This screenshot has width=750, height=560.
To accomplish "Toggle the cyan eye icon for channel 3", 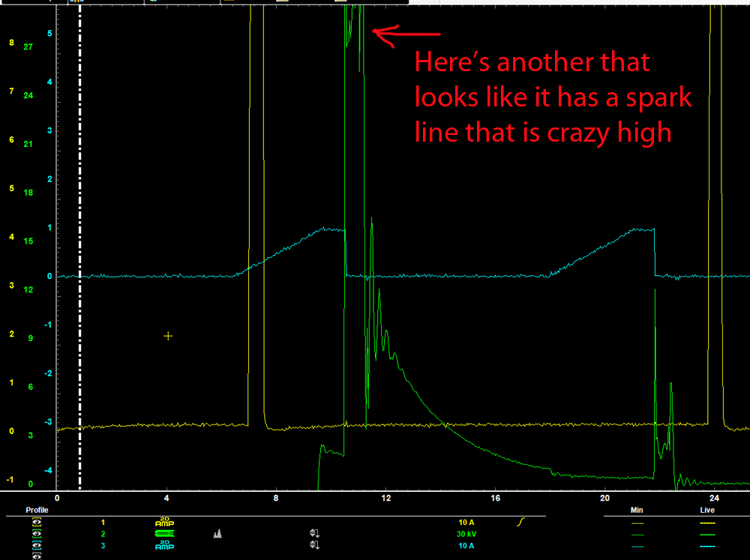I will pyautogui.click(x=35, y=545).
